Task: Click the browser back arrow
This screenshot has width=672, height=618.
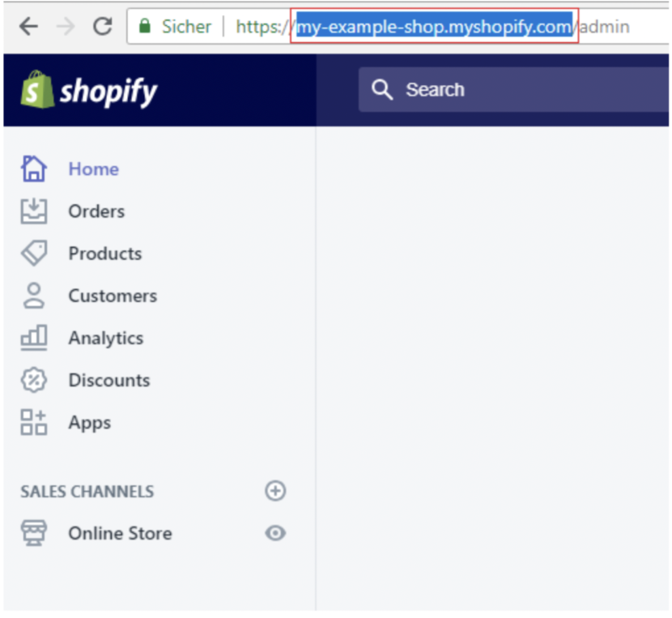Action: pyautogui.click(x=28, y=27)
